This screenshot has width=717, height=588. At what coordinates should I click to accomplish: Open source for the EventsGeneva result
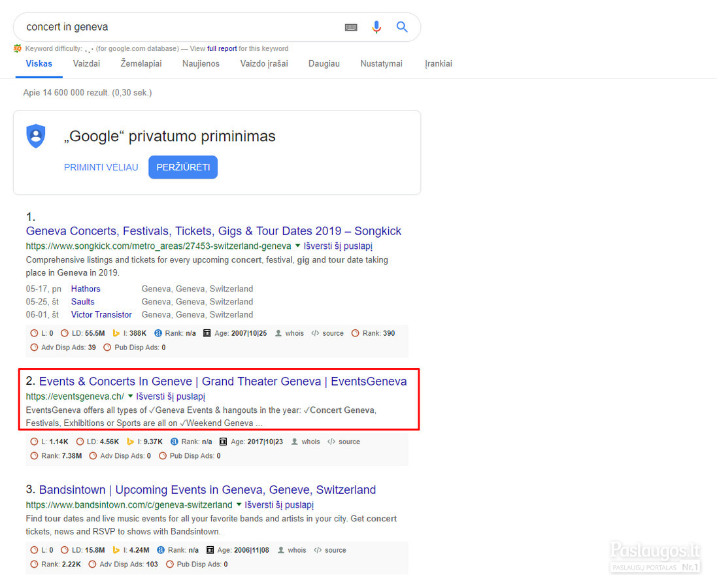pyautogui.click(x=344, y=442)
